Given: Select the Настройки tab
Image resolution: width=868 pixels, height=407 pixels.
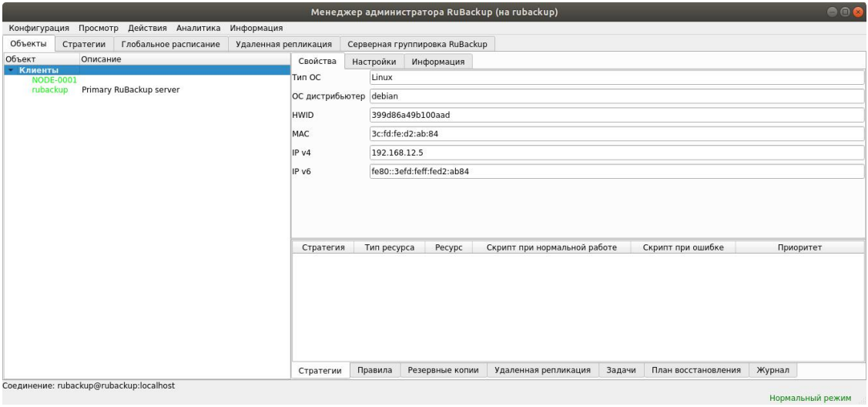Looking at the screenshot, I should click(374, 62).
